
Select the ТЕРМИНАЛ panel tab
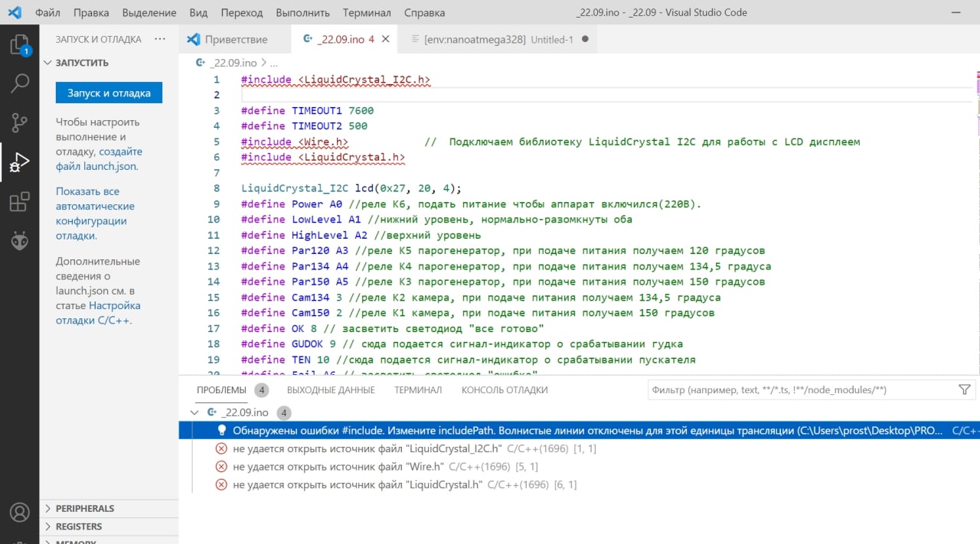(x=418, y=390)
